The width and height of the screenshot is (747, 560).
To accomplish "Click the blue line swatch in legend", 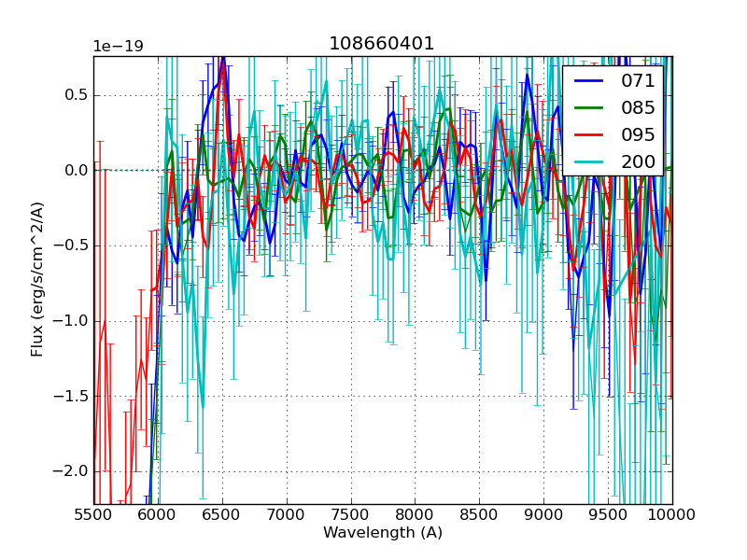I will (x=590, y=81).
